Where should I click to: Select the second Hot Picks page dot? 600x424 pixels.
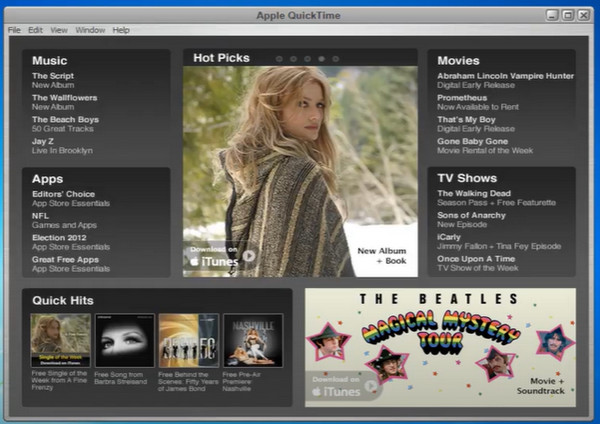(x=293, y=59)
